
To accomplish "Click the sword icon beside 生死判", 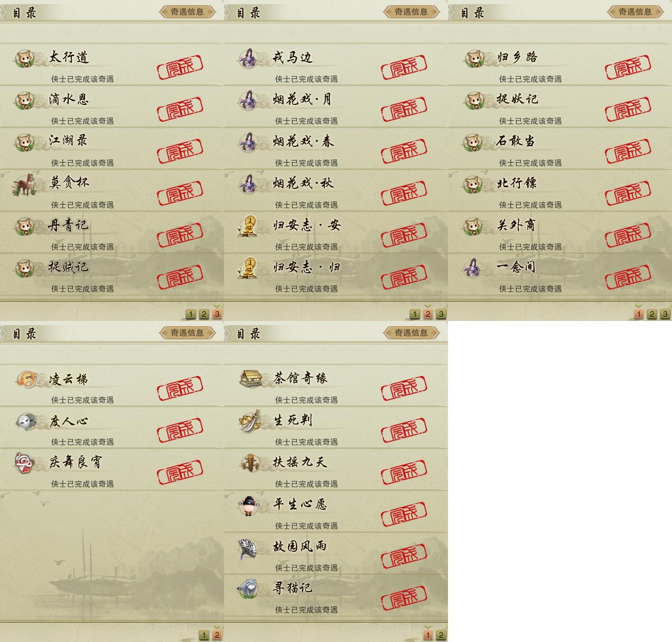I will pyautogui.click(x=249, y=421).
